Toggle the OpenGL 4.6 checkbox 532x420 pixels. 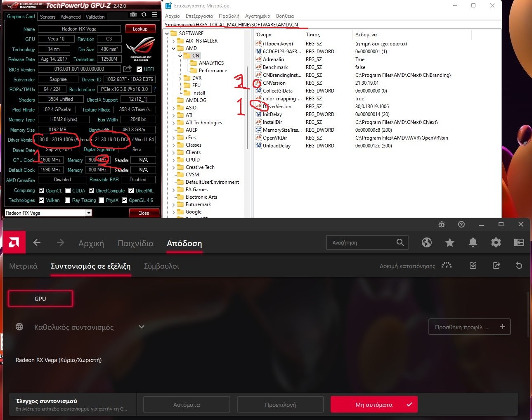point(125,200)
